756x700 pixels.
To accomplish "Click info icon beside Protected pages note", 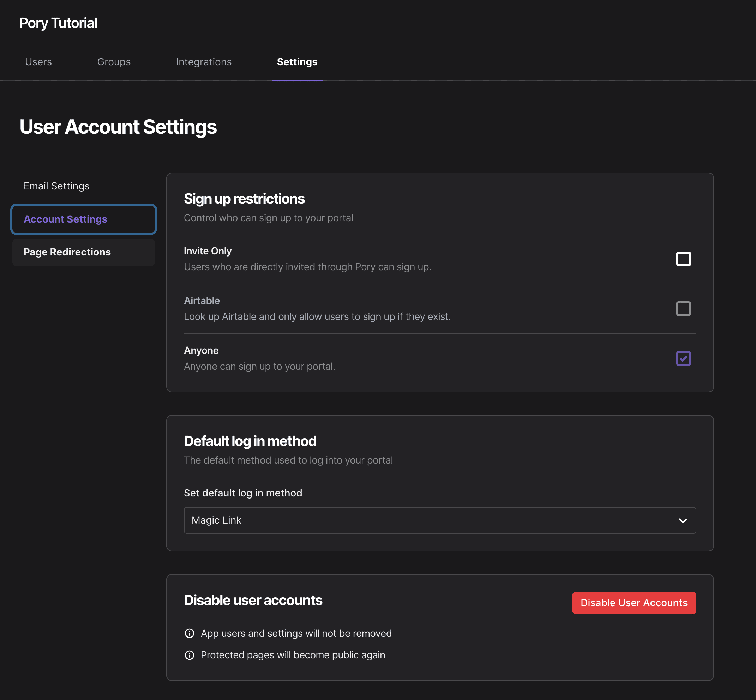I will (190, 655).
